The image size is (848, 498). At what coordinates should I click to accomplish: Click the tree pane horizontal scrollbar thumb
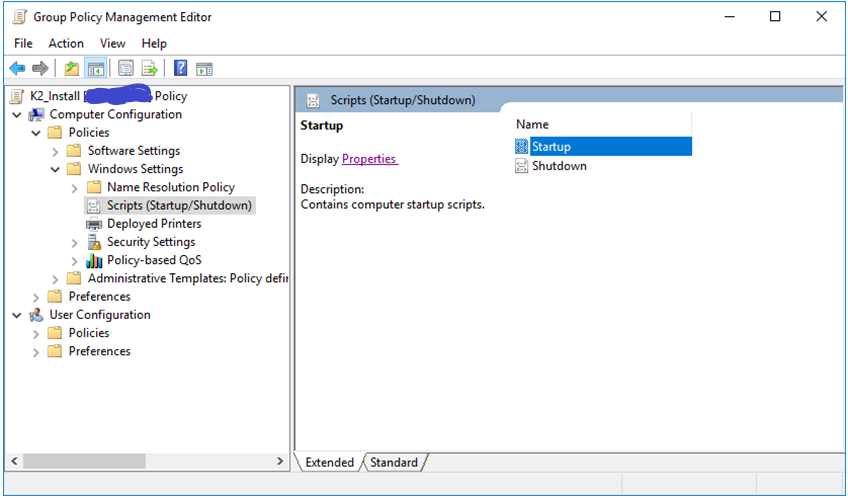[x=84, y=461]
